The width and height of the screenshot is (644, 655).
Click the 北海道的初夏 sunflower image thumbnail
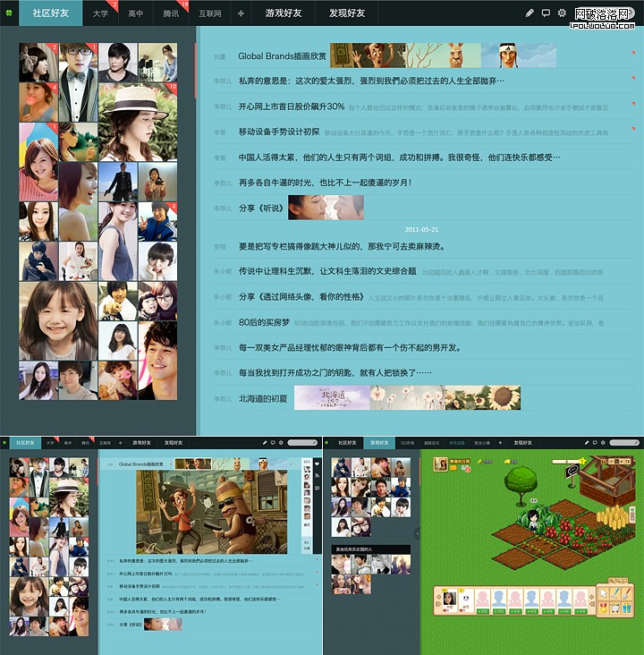[x=483, y=397]
